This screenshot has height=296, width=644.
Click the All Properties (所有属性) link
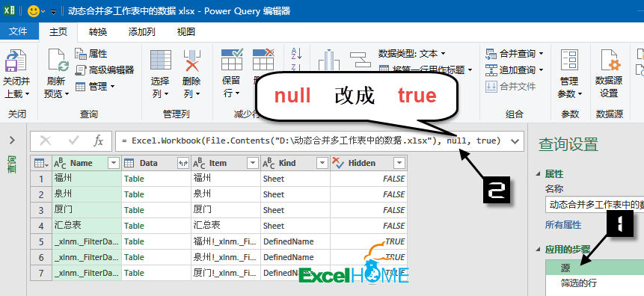tap(563, 224)
